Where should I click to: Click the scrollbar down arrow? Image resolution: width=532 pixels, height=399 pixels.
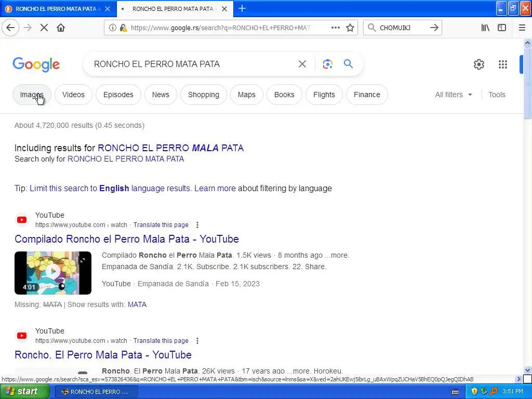[528, 370]
